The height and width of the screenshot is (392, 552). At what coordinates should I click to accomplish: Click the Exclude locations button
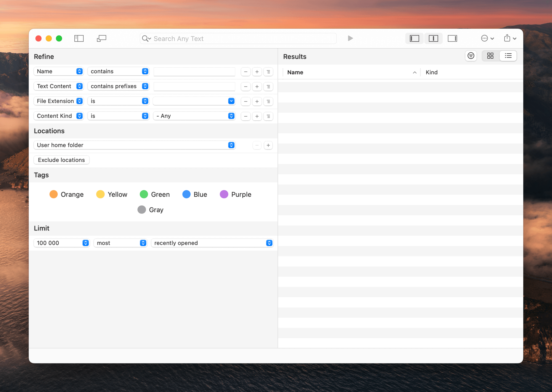click(x=61, y=160)
